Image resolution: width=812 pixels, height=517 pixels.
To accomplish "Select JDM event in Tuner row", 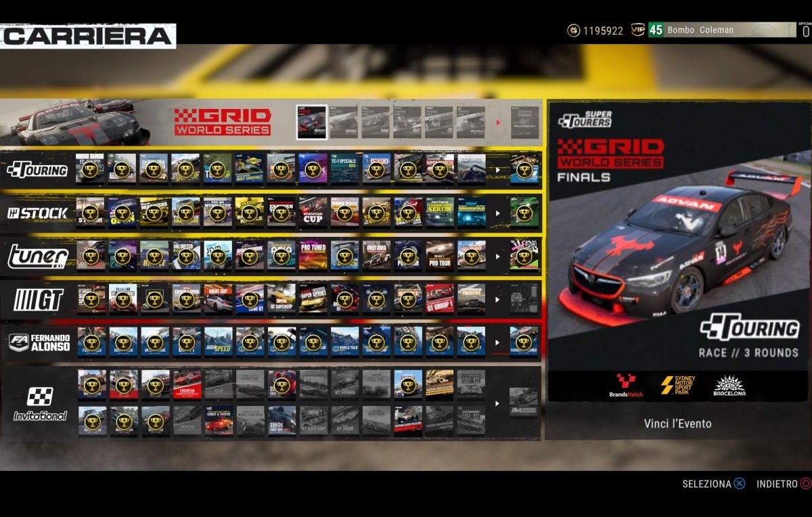I will click(x=218, y=256).
